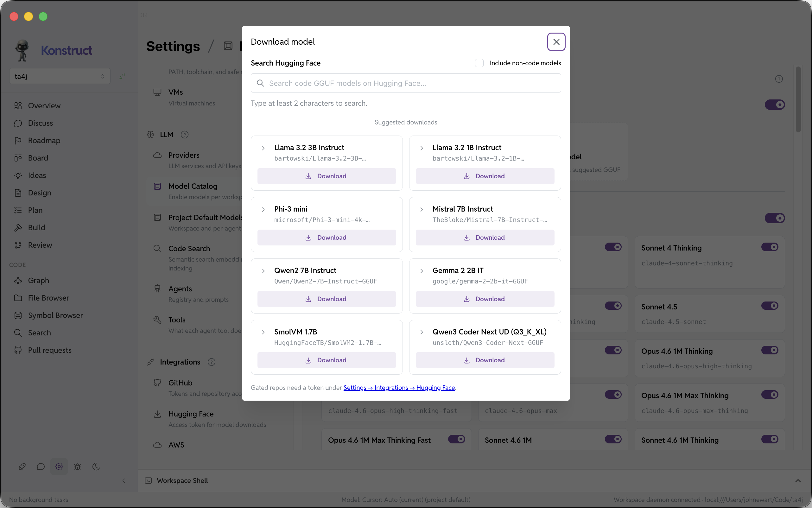Click the Workspace Shell terminal icon
This screenshot has height=508, width=812.
(x=148, y=480)
